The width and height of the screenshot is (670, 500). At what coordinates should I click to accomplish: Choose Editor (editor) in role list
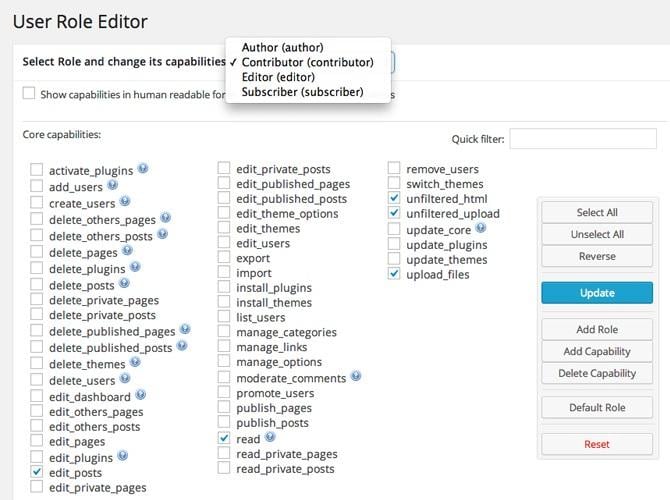point(278,77)
